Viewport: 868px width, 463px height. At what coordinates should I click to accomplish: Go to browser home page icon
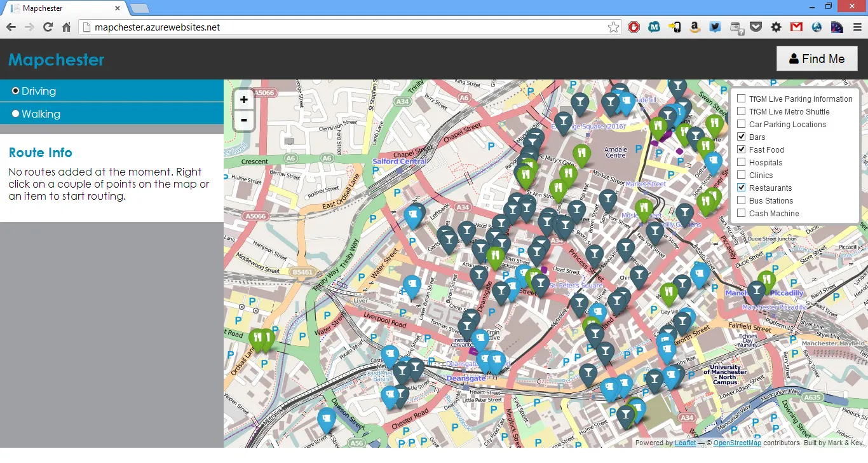coord(66,27)
